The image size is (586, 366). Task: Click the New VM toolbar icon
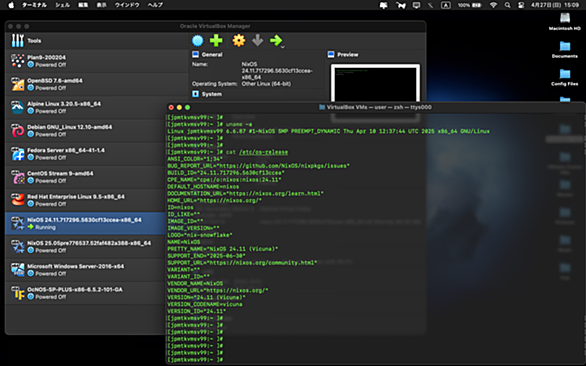(198, 40)
